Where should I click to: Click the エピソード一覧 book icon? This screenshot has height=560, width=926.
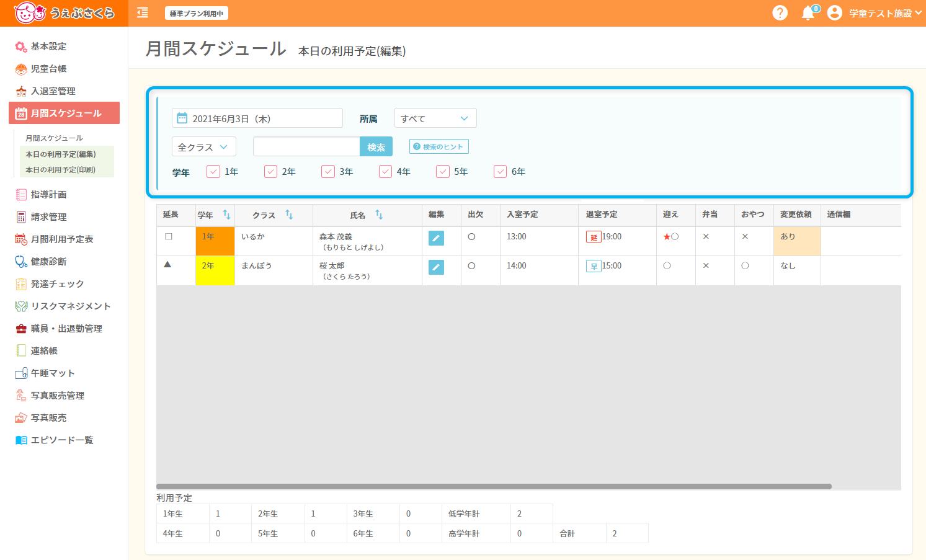[21, 440]
